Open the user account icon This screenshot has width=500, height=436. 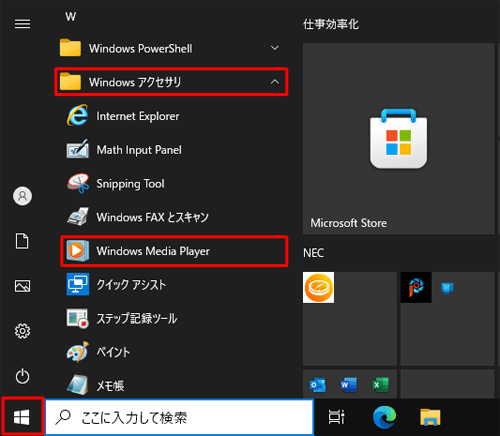[22, 196]
